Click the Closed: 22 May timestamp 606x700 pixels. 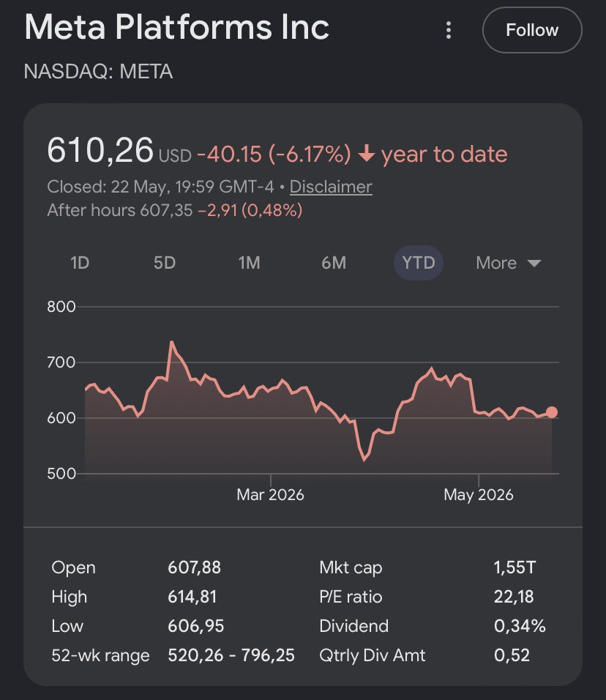point(160,187)
